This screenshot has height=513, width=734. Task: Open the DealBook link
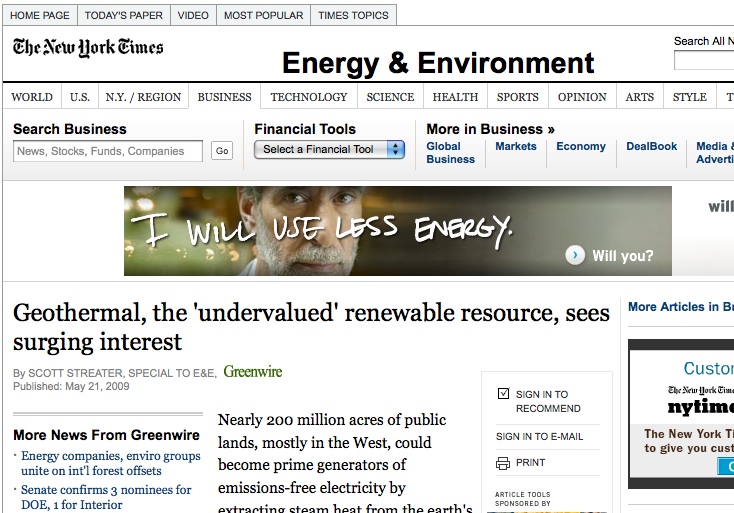(652, 146)
